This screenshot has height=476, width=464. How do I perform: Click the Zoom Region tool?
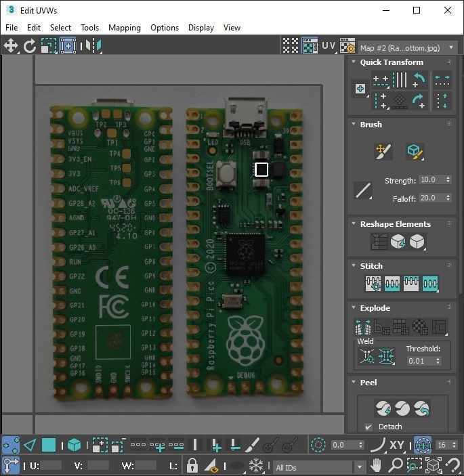(414, 464)
